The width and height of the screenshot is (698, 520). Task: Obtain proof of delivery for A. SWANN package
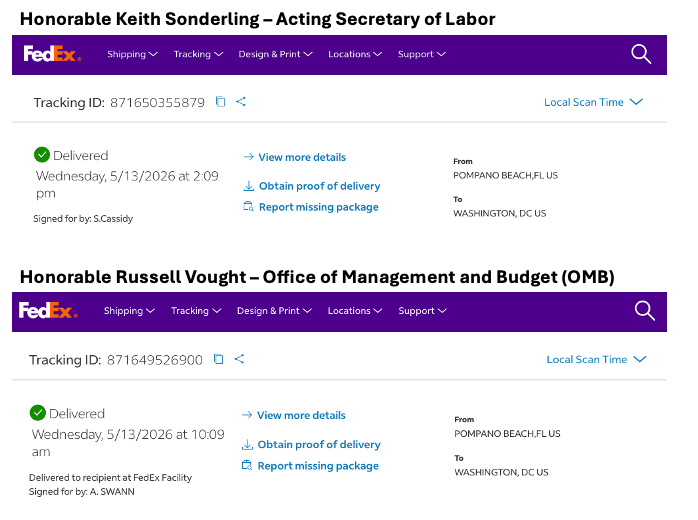coord(319,444)
